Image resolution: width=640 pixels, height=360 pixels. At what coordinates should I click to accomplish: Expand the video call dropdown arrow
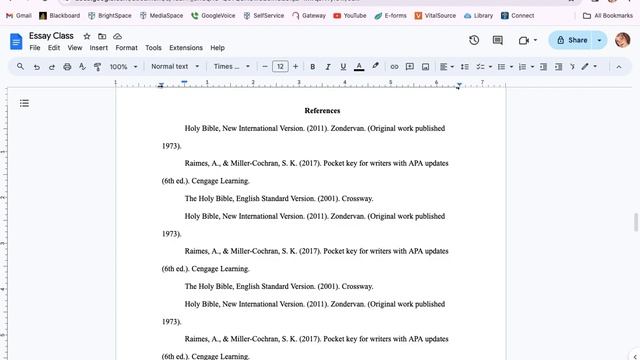point(535,40)
